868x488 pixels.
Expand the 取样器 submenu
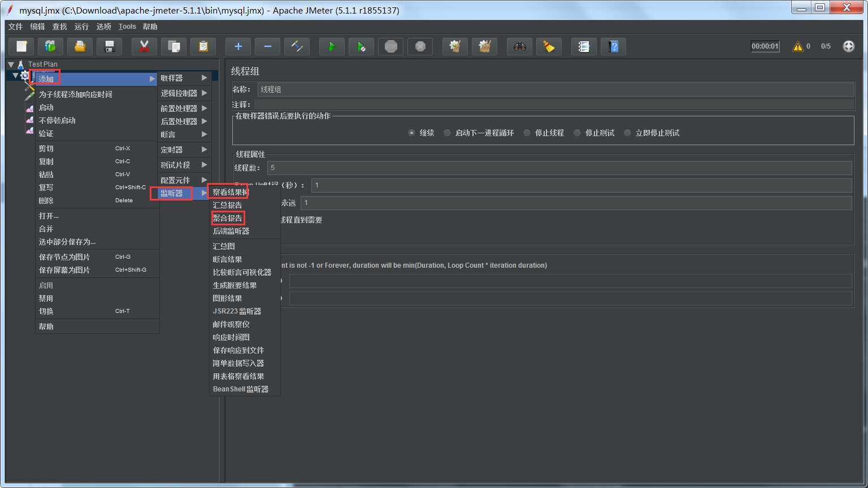pyautogui.click(x=184, y=78)
